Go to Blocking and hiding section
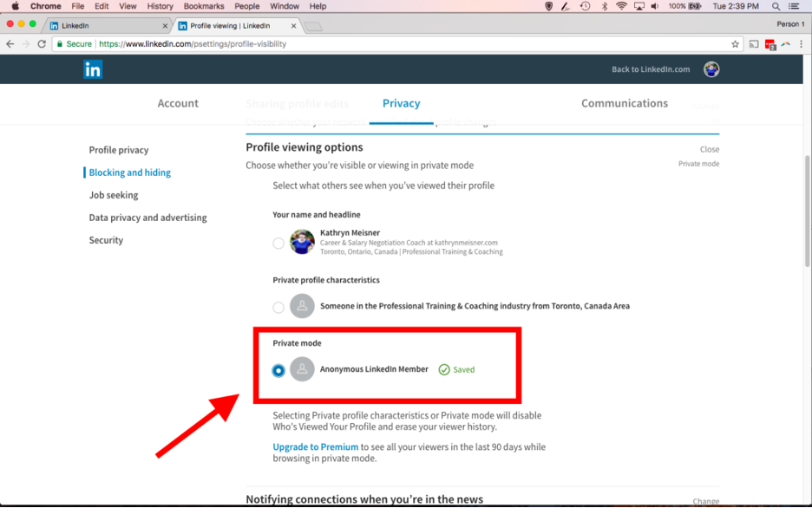 130,173
